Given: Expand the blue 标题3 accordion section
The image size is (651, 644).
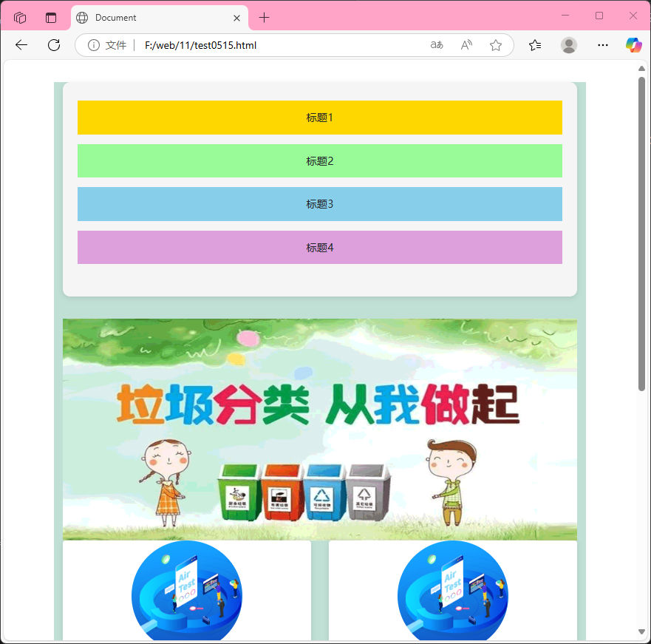Looking at the screenshot, I should (x=319, y=204).
